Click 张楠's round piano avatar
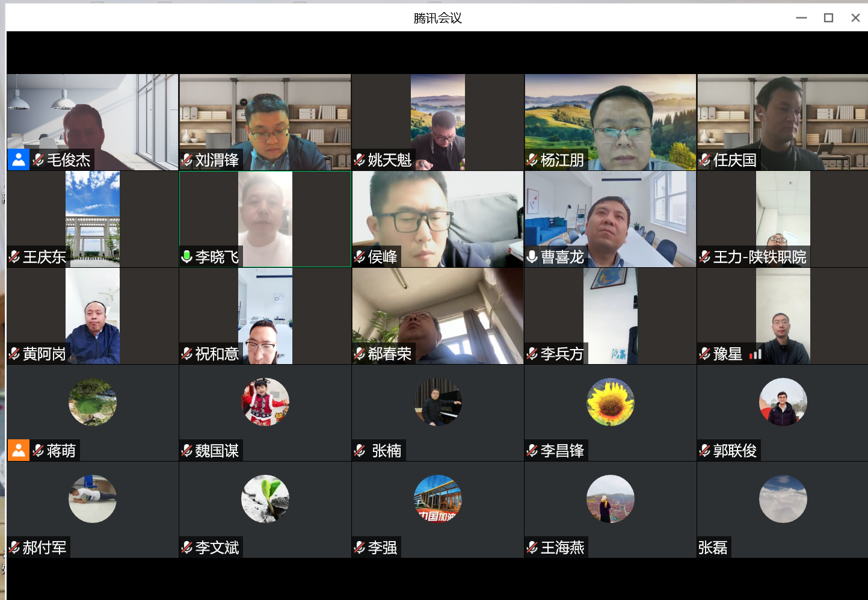The height and width of the screenshot is (600, 868). click(438, 402)
